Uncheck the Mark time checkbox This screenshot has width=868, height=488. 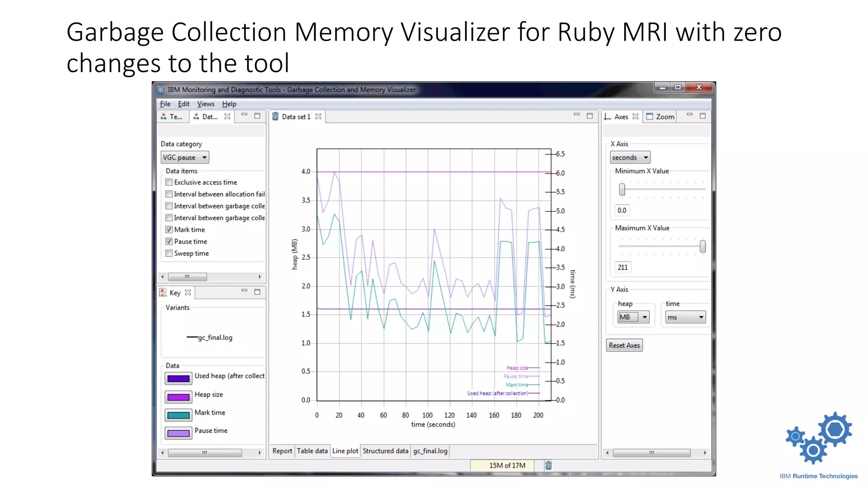[x=169, y=230]
